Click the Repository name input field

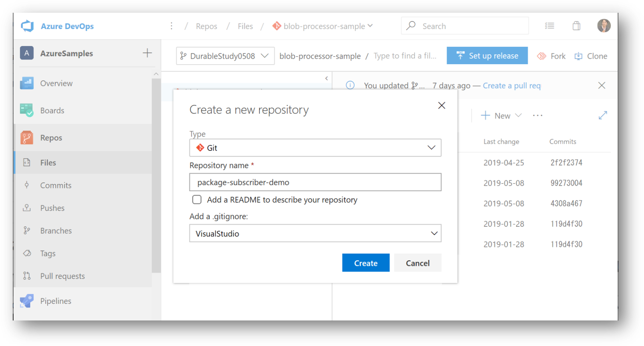coord(315,182)
